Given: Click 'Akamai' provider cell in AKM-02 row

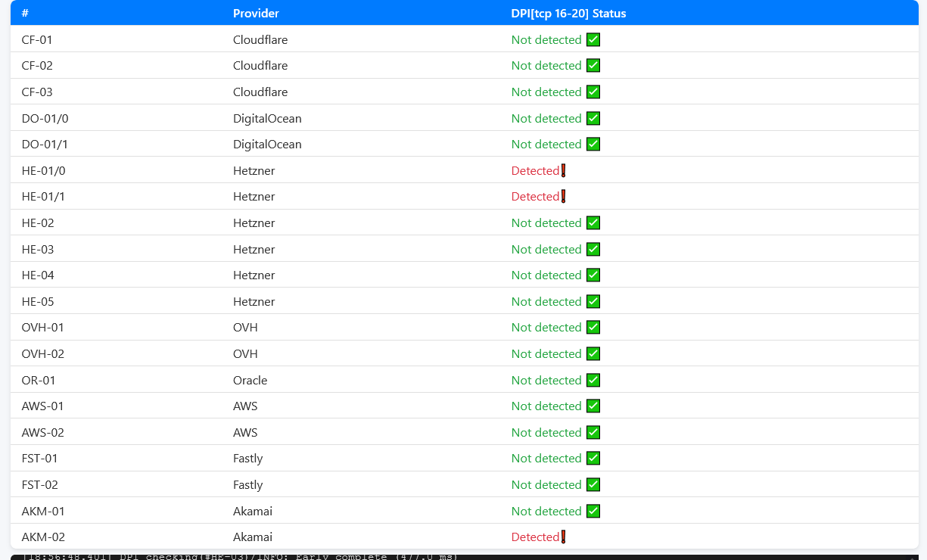Looking at the screenshot, I should pos(253,537).
